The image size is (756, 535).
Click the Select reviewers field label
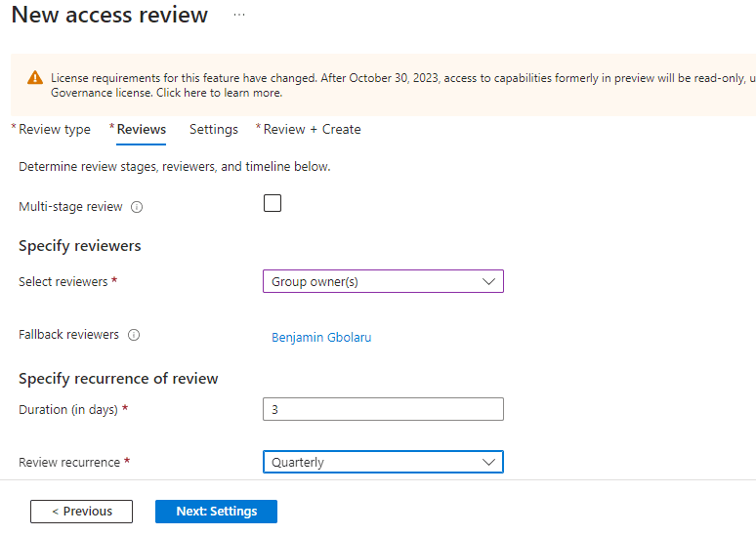click(x=63, y=281)
